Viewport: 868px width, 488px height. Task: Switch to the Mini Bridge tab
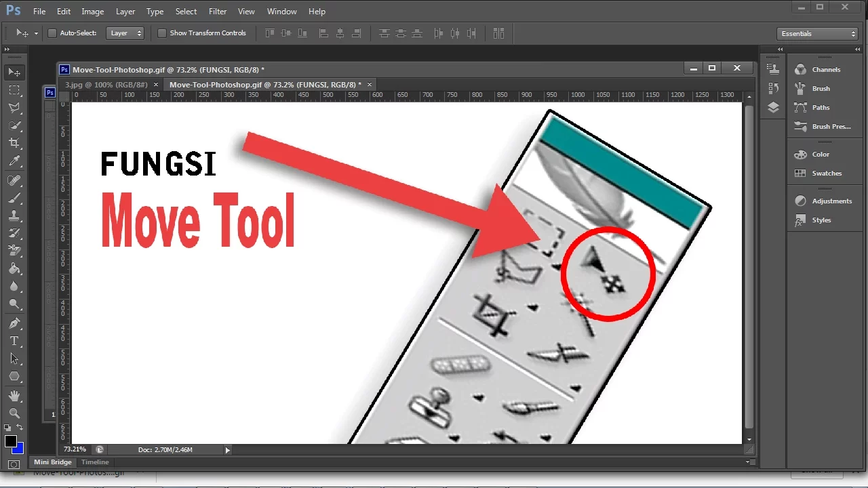pos(53,462)
